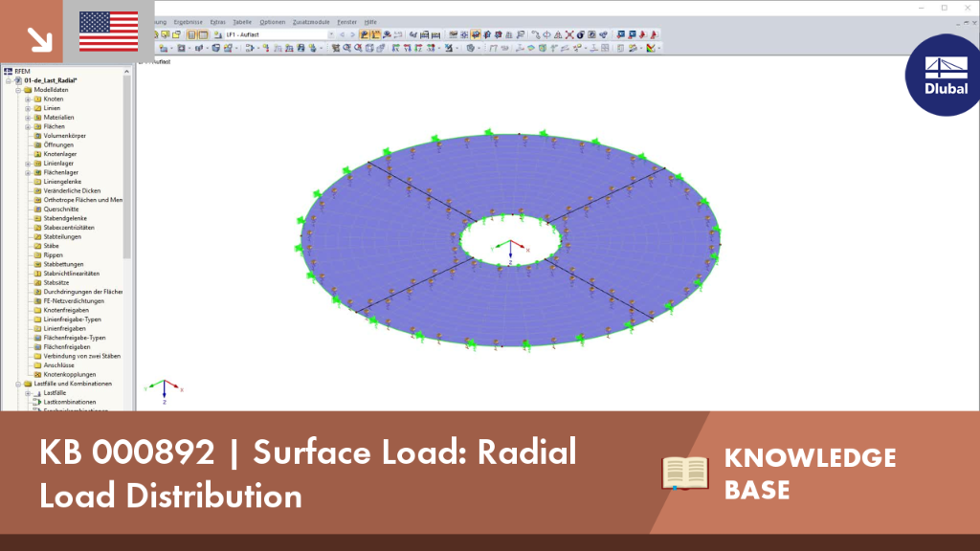This screenshot has height=551, width=980.
Task: Toggle the highlighted load display button
Action: [364, 35]
